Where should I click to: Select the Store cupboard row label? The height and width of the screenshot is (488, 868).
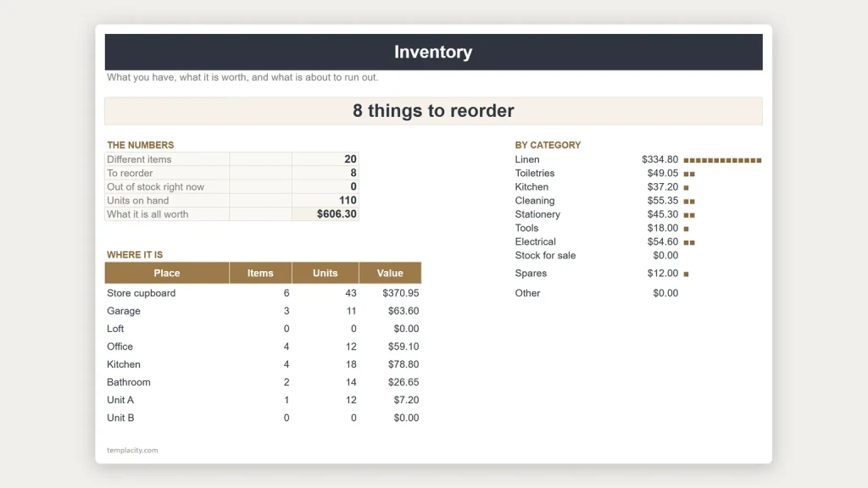[x=142, y=293]
